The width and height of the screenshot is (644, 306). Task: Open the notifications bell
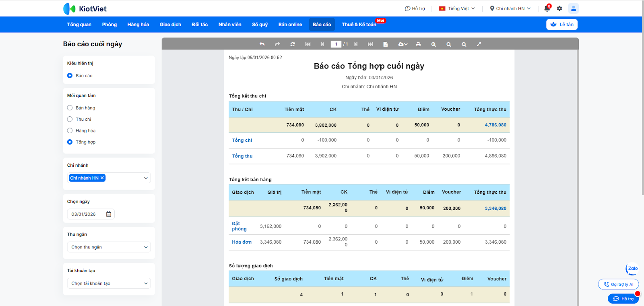tap(547, 8)
